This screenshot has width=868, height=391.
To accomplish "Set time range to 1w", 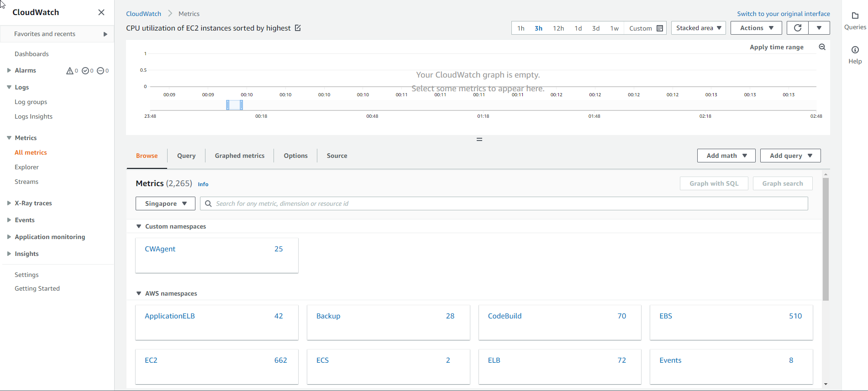I will pyautogui.click(x=615, y=28).
